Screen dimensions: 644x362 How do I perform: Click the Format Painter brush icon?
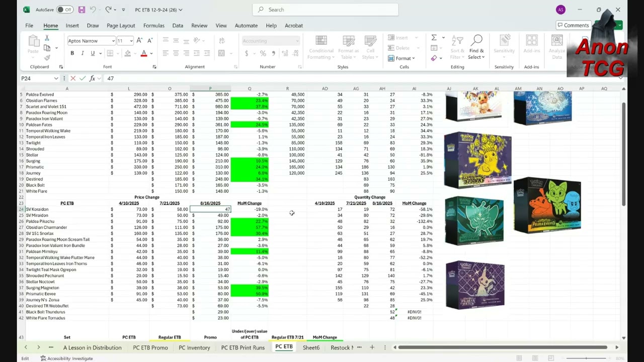(x=47, y=57)
